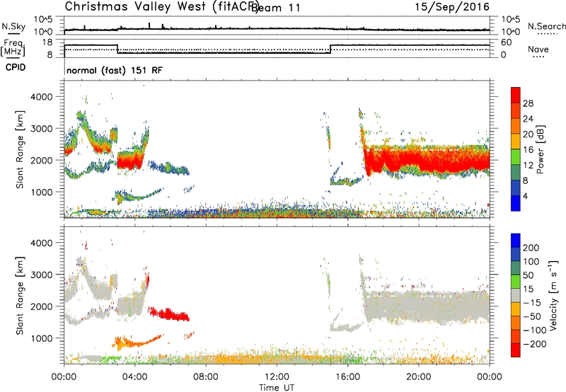566x392 pixels.
Task: Select the top blue segment of velocity color bar
Action: (516, 241)
